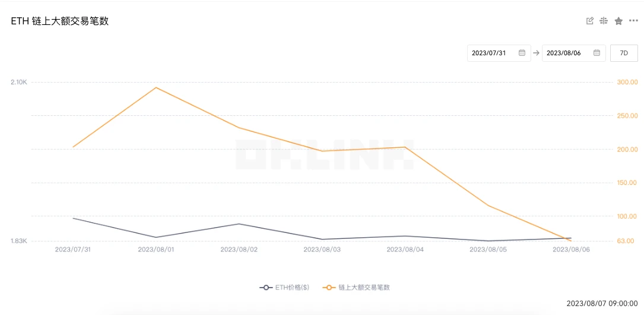This screenshot has width=644, height=315.
Task: Select the 7D time range button
Action: tap(624, 53)
